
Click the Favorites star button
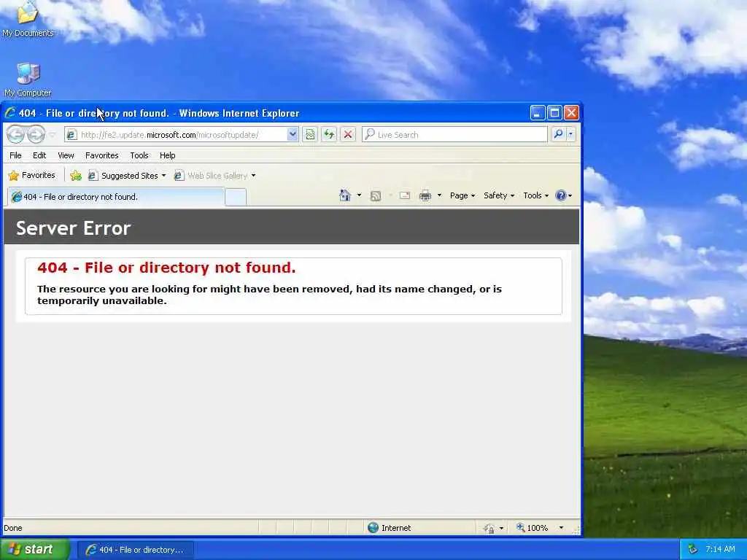coord(32,175)
